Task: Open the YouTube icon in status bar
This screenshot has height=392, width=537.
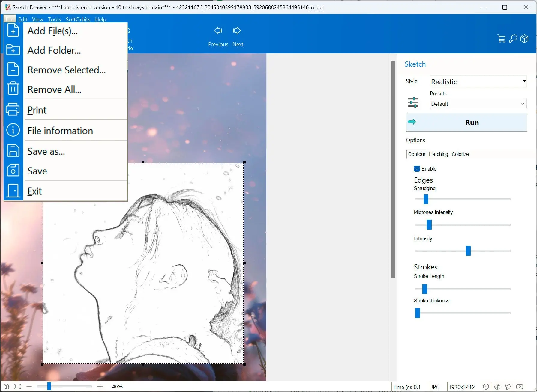Action: [520, 387]
